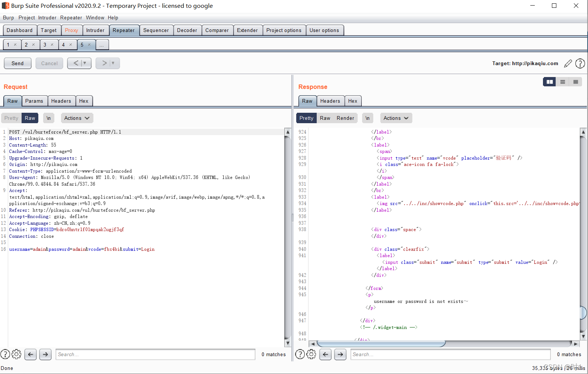Go forward to next request in history
The width and height of the screenshot is (588, 374).
point(104,63)
